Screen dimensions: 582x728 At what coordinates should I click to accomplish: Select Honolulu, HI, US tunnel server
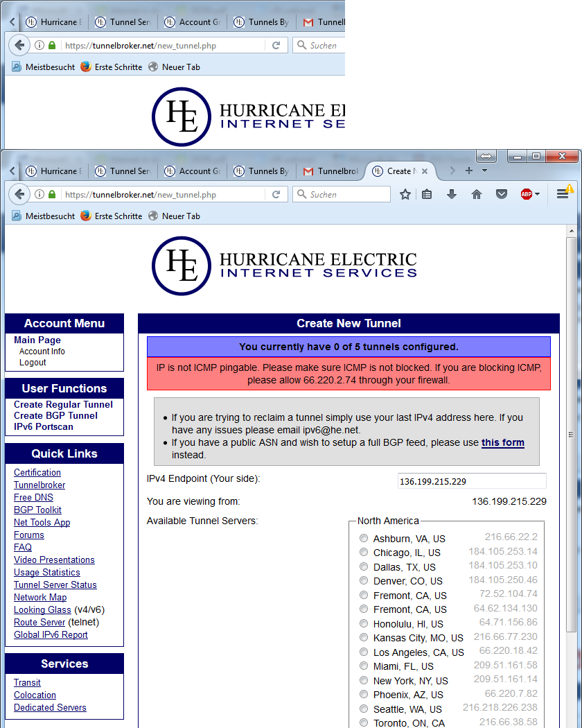click(364, 623)
